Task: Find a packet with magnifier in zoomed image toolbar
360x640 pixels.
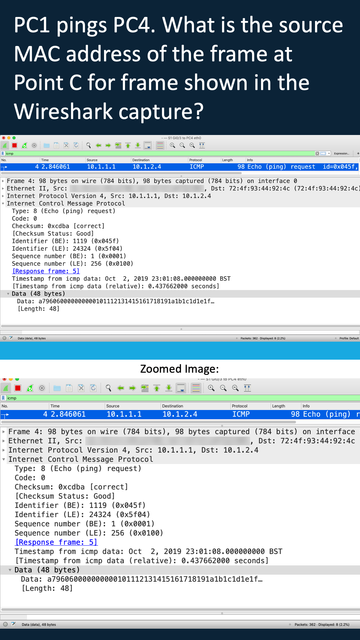Action: point(108,388)
